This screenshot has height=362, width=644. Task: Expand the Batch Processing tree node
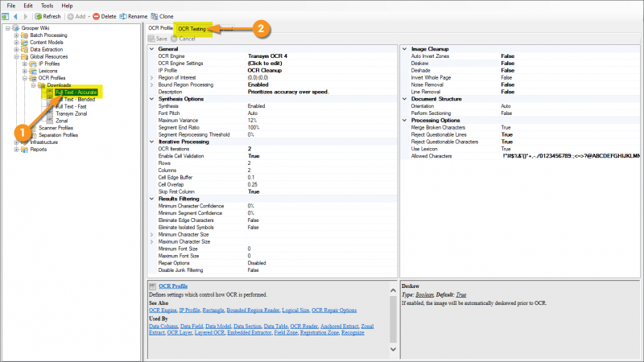click(16, 35)
